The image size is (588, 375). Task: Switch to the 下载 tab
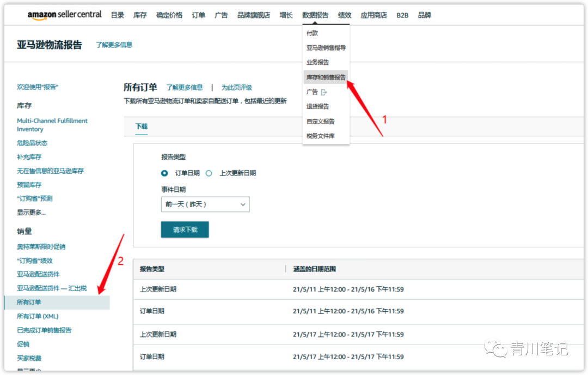tap(142, 126)
